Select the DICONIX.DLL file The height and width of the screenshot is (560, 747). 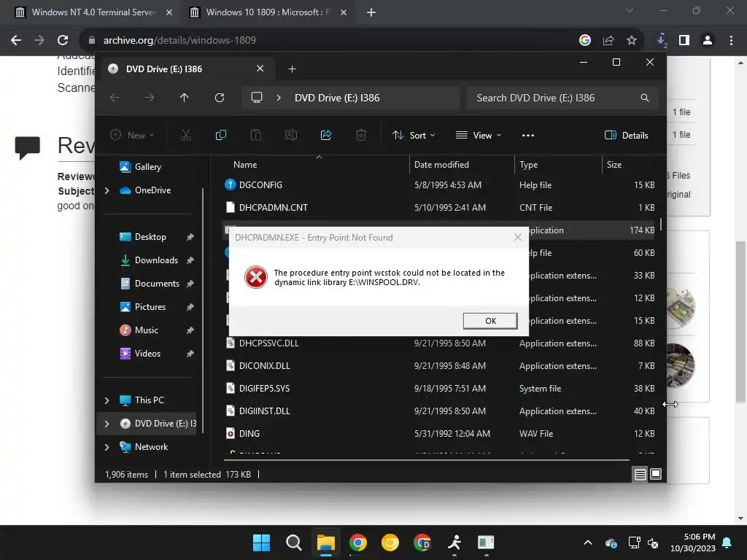[439, 366]
